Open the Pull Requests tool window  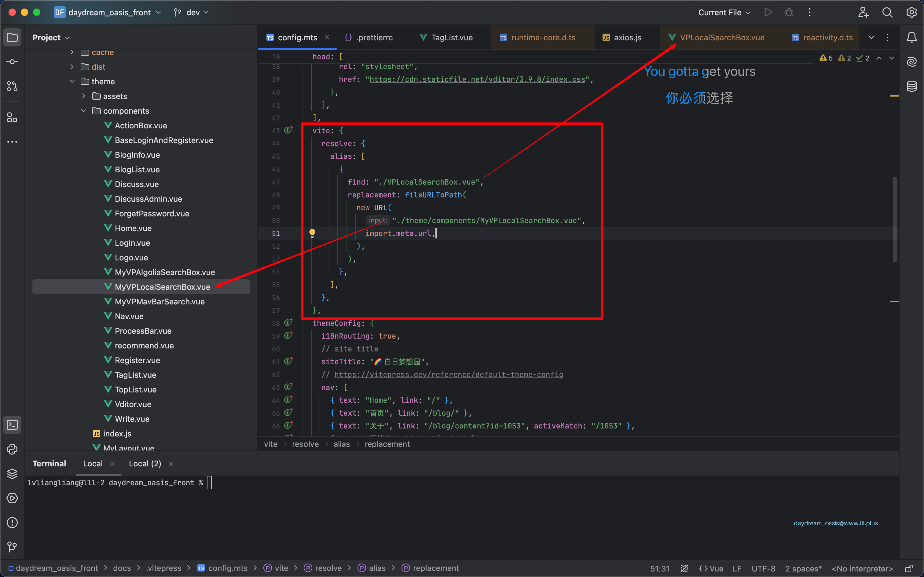pos(12,86)
